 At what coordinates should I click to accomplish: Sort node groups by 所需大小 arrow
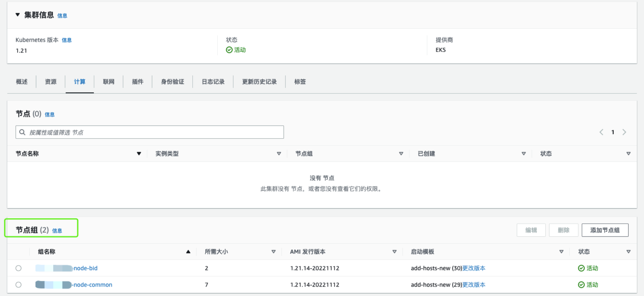[x=273, y=252]
